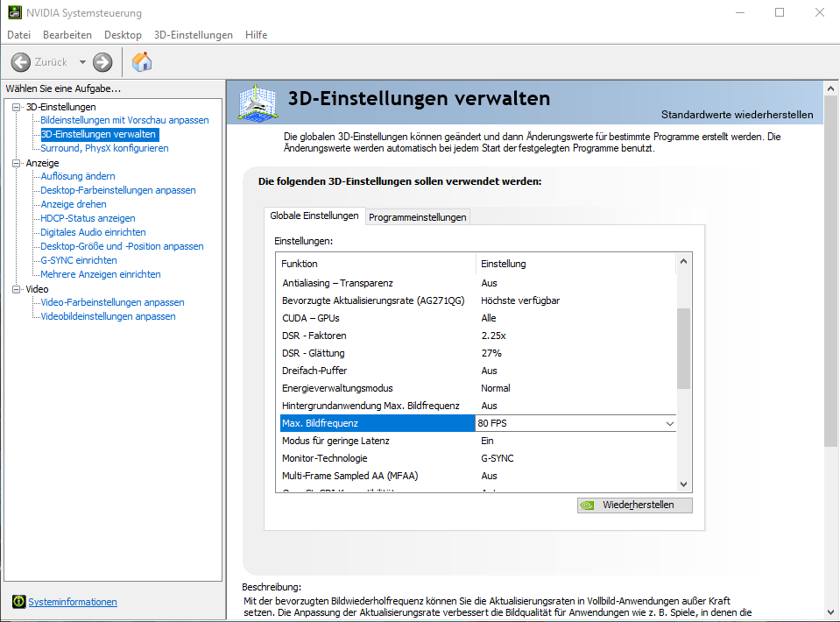Select the Antialiasing – Transparenz row
This screenshot has width=840, height=622.
(478, 283)
